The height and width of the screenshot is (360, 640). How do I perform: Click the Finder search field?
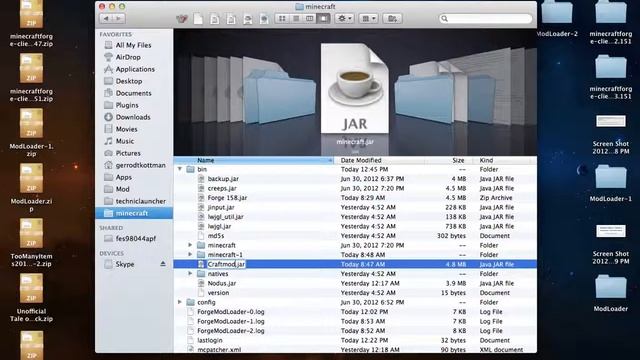pos(486,18)
